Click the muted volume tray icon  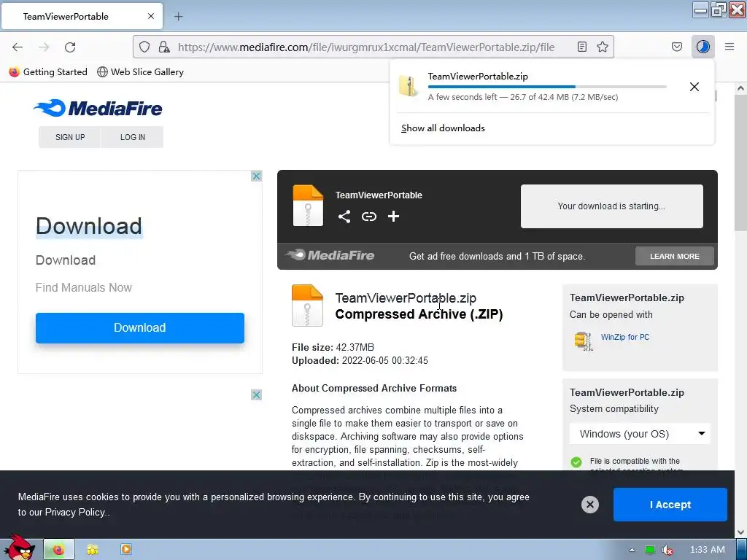click(x=667, y=550)
